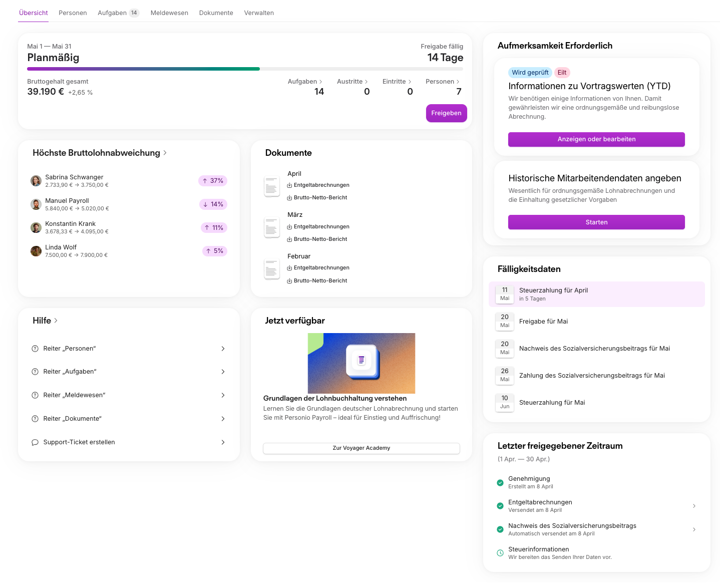Switch to the Aufgaben tab
Screen dimensions: 720x588
(x=119, y=13)
